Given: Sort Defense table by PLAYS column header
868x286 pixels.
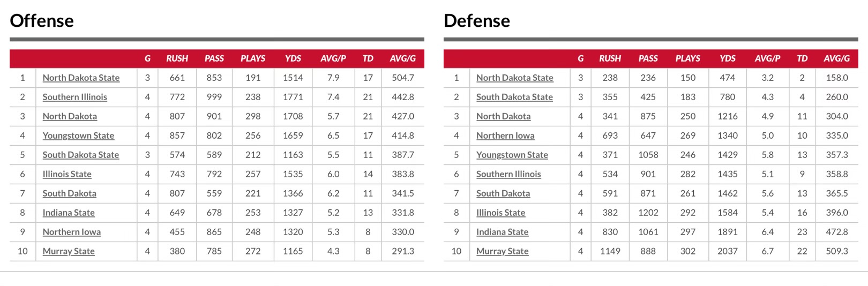Looking at the screenshot, I should pyautogui.click(x=687, y=58).
